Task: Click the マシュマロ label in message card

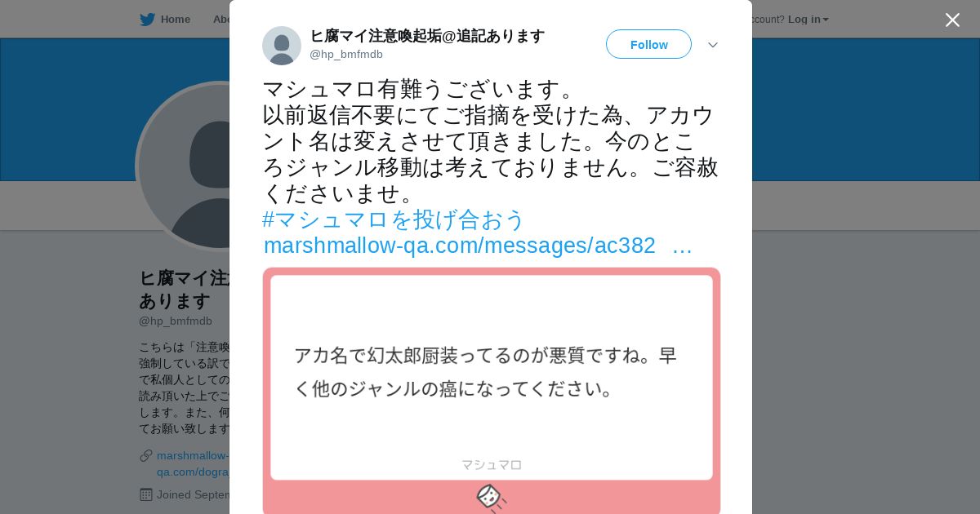Action: [x=492, y=464]
